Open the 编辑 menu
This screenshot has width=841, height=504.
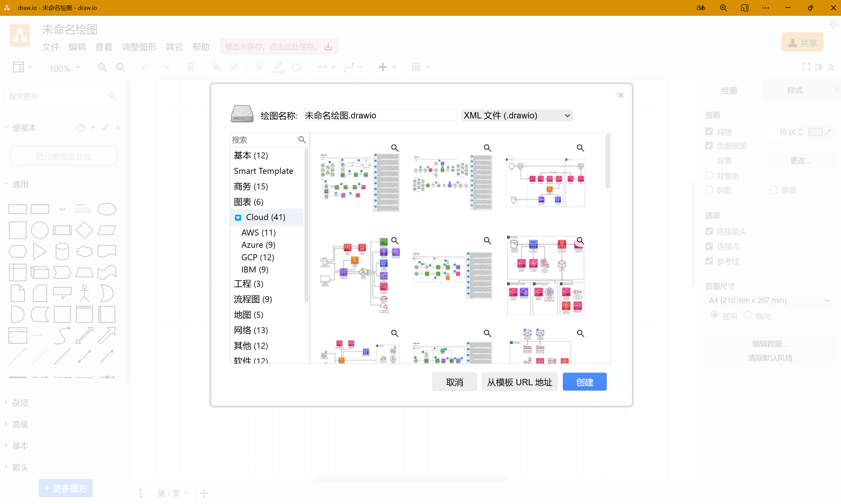pyautogui.click(x=77, y=47)
